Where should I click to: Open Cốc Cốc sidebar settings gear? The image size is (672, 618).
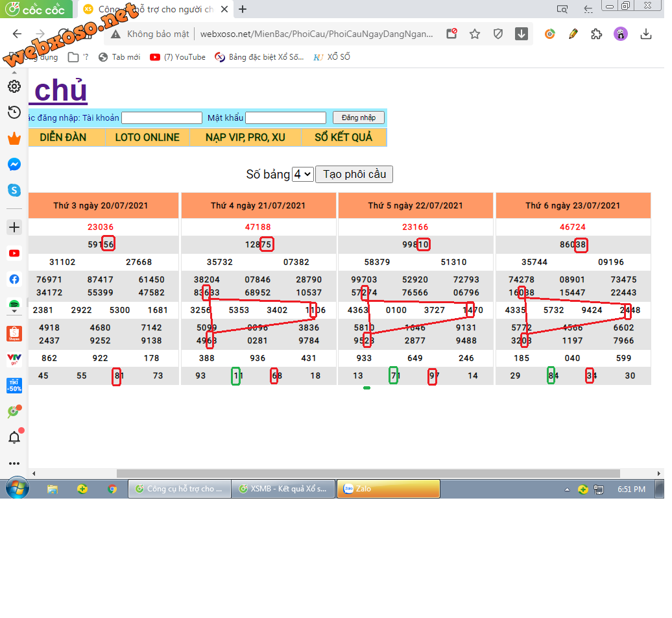14,87
